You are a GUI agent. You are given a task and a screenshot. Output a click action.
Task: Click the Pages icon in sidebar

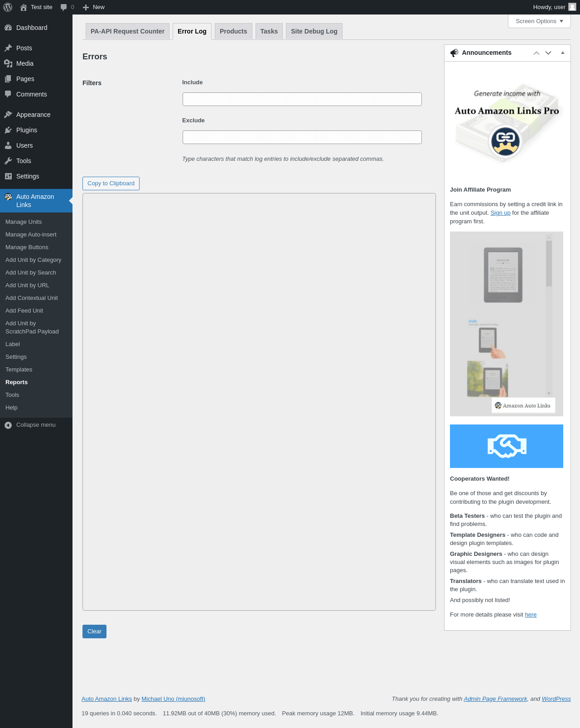[8, 79]
